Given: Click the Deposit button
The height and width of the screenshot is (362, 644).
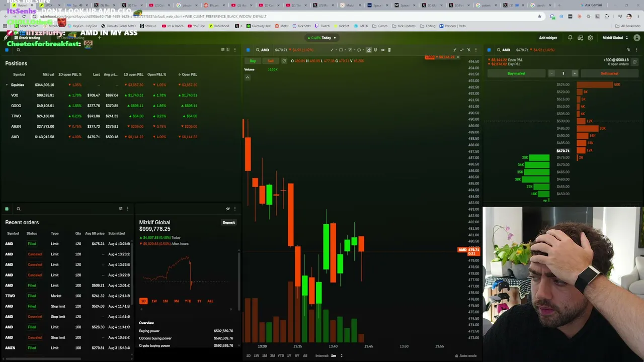Looking at the screenshot, I should [228, 222].
